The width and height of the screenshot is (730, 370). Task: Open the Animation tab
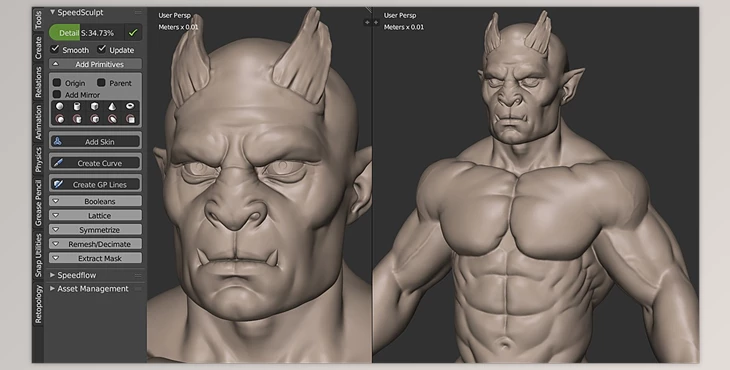pos(38,122)
